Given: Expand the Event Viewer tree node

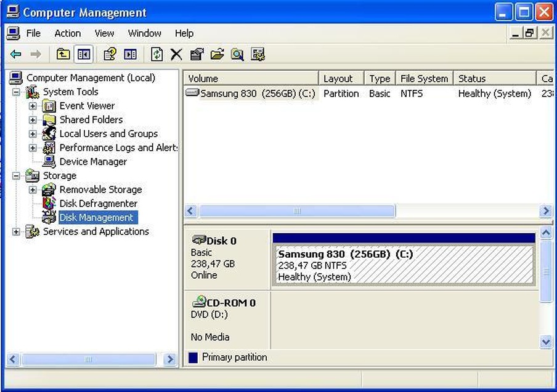Looking at the screenshot, I should pyautogui.click(x=33, y=106).
